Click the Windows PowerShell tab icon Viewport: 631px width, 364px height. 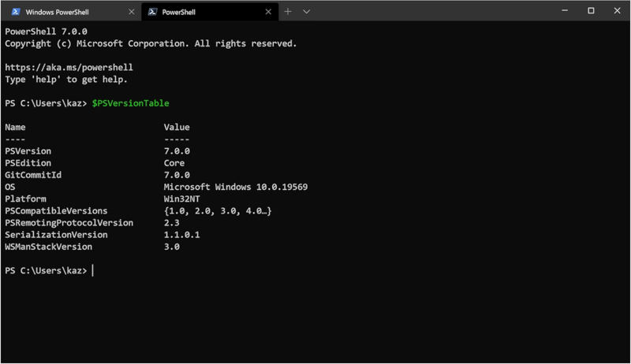[x=16, y=12]
